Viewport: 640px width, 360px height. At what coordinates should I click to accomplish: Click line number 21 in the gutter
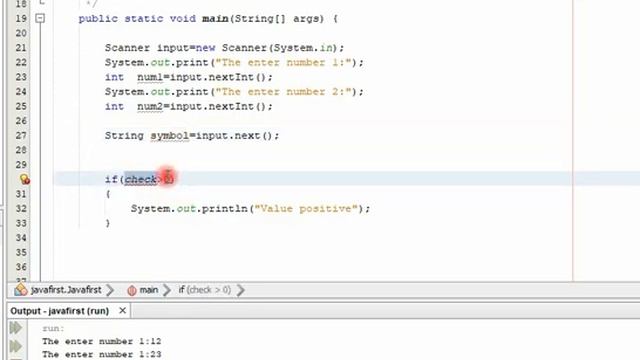(21, 48)
